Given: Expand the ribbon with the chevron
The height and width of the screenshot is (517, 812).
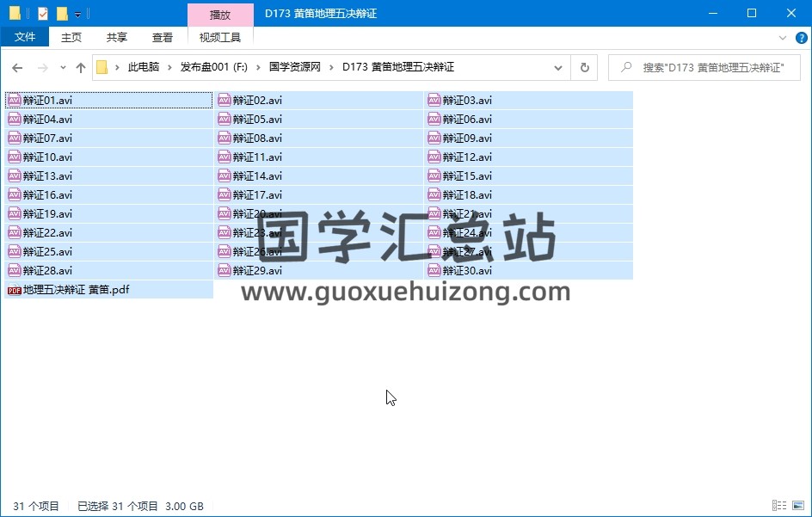Looking at the screenshot, I should (x=782, y=38).
